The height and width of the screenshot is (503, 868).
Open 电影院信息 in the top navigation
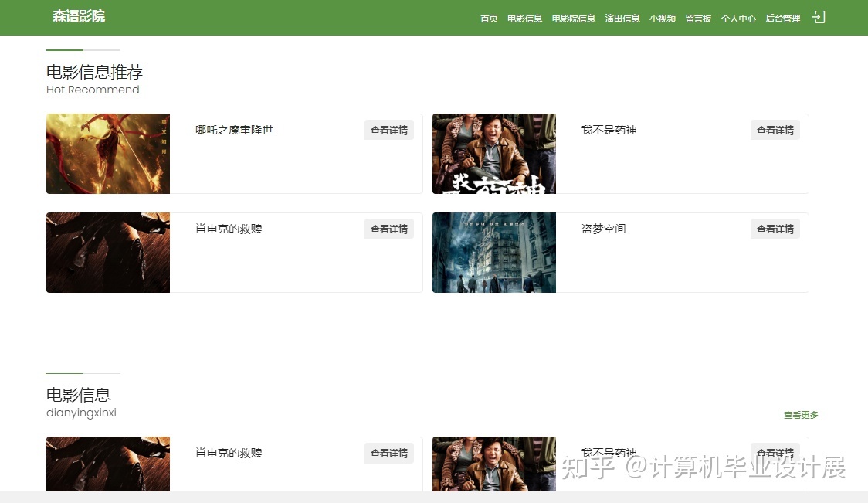pos(573,19)
